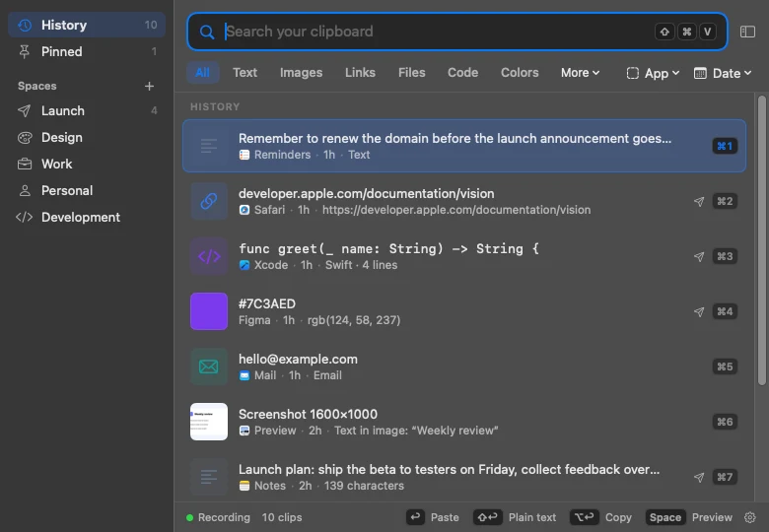769x532 pixels.
Task: Click Launch space icon on Xcode clip
Action: pyautogui.click(x=699, y=257)
